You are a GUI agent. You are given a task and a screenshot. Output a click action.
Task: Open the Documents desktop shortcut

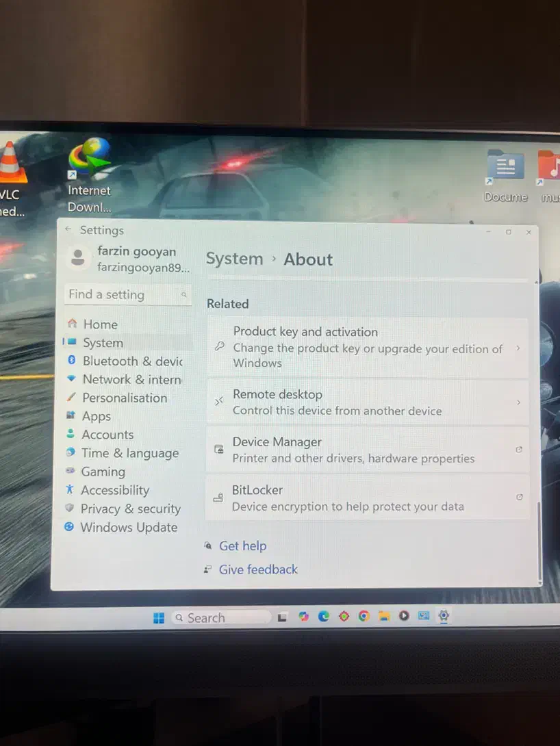[505, 176]
